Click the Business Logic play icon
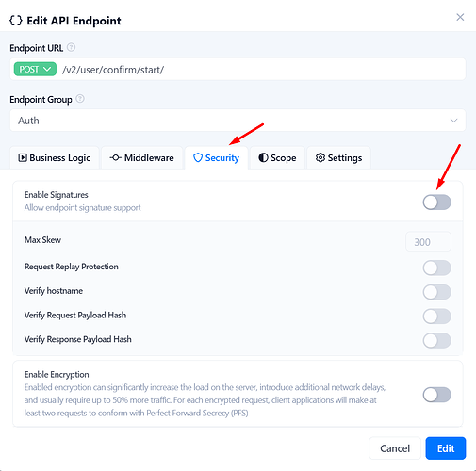Image resolution: width=476 pixels, height=471 pixels. point(23,157)
